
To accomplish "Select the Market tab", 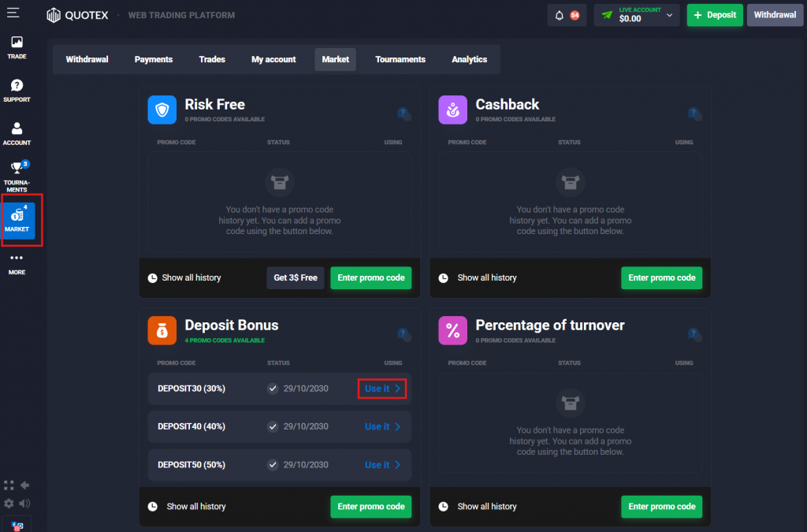I will pyautogui.click(x=336, y=60).
